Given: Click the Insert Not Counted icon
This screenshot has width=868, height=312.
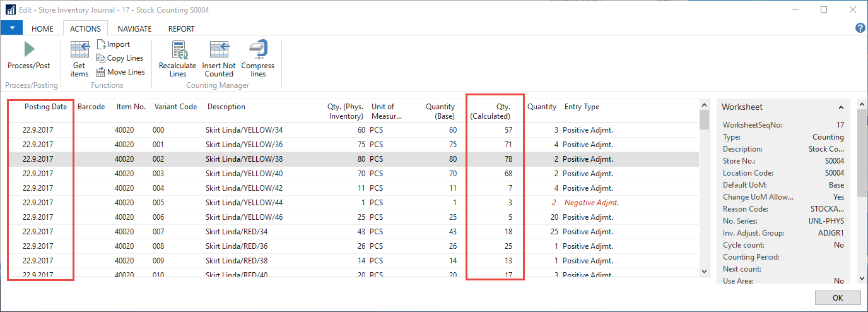Looking at the screenshot, I should (x=219, y=50).
